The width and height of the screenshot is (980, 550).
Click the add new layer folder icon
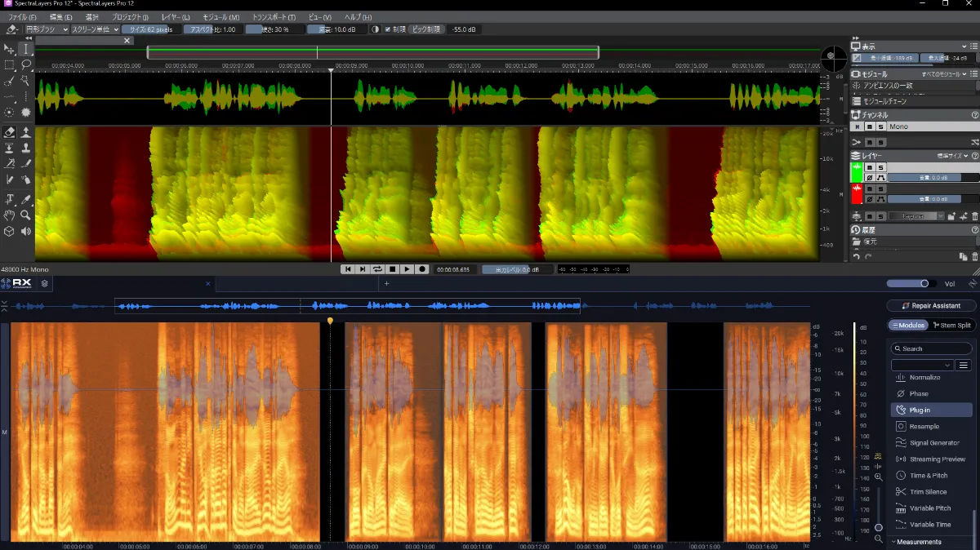(x=952, y=216)
